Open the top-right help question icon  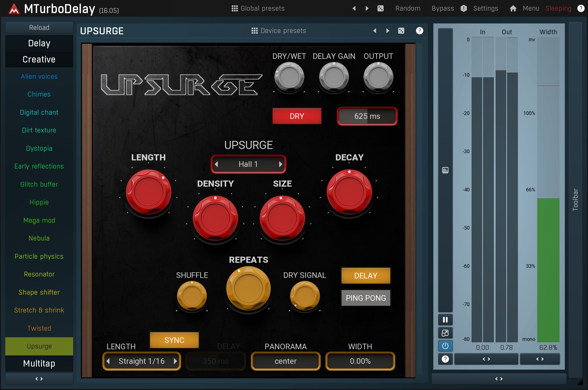pyautogui.click(x=581, y=8)
